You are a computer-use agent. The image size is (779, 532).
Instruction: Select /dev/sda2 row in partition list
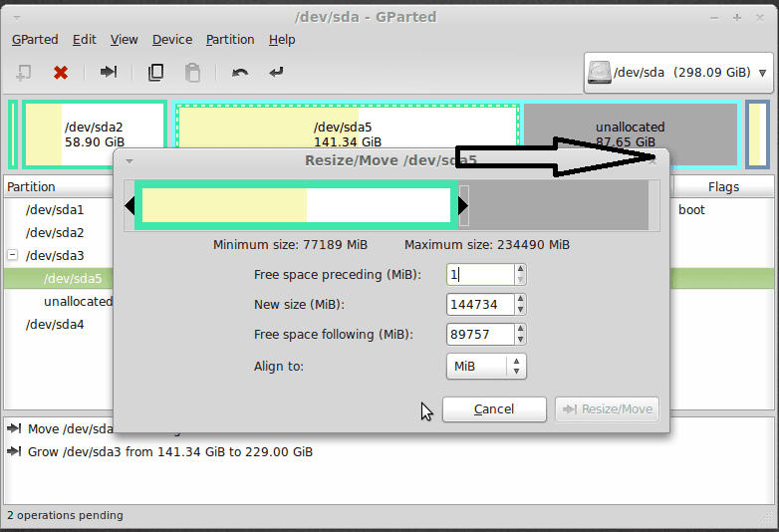(55, 233)
